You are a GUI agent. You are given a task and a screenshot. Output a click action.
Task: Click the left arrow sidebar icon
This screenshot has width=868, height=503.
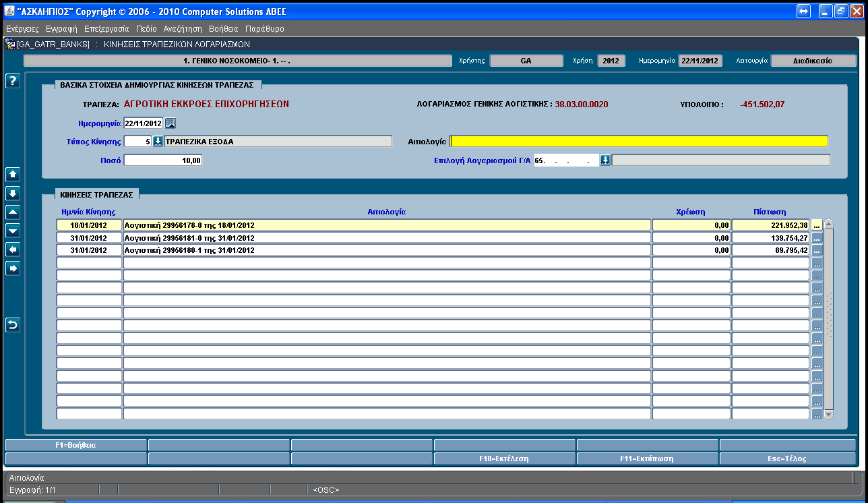coord(13,249)
